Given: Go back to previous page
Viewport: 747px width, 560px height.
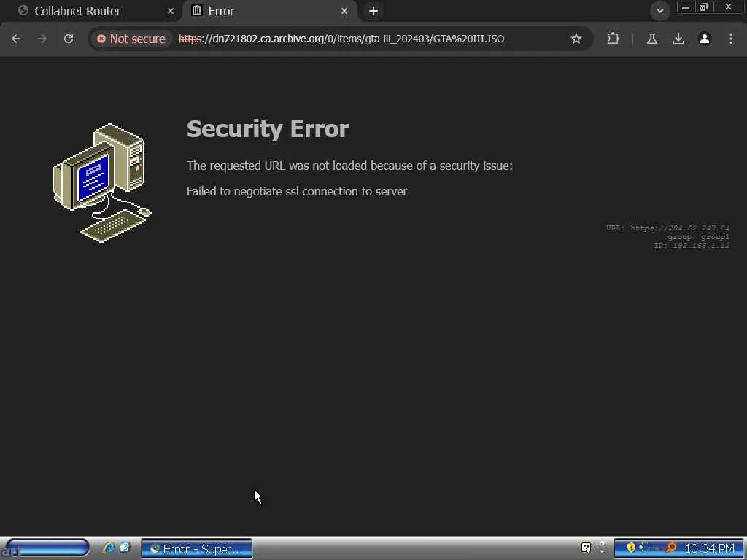Looking at the screenshot, I should click(x=16, y=39).
